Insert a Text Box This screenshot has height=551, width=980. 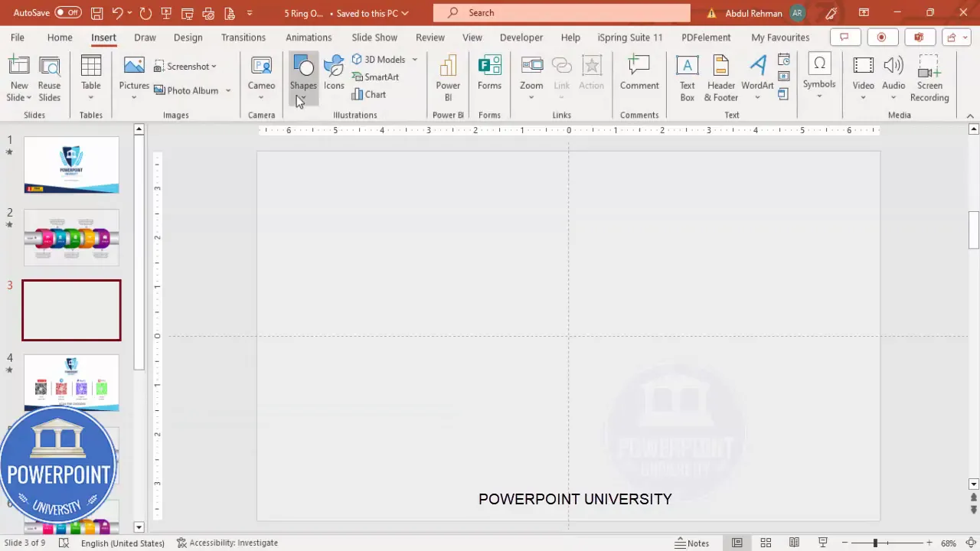pos(688,80)
